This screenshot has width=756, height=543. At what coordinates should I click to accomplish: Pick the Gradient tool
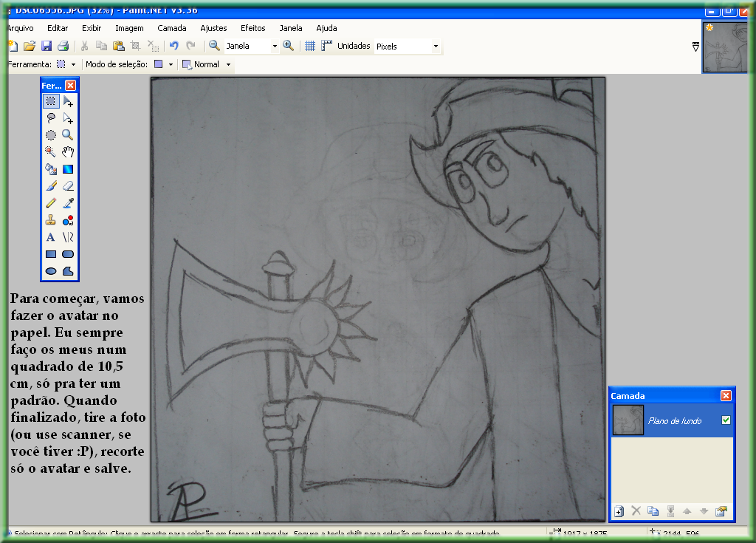coord(68,169)
